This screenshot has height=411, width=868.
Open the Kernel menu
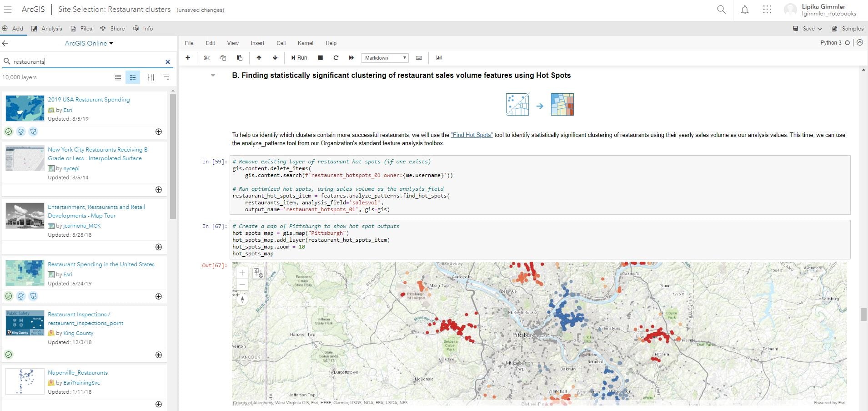coord(306,43)
